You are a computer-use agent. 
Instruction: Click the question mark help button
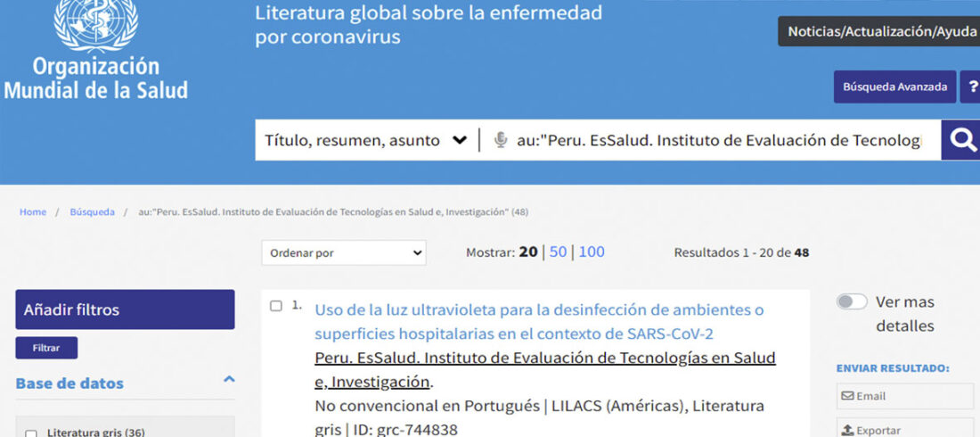[970, 87]
